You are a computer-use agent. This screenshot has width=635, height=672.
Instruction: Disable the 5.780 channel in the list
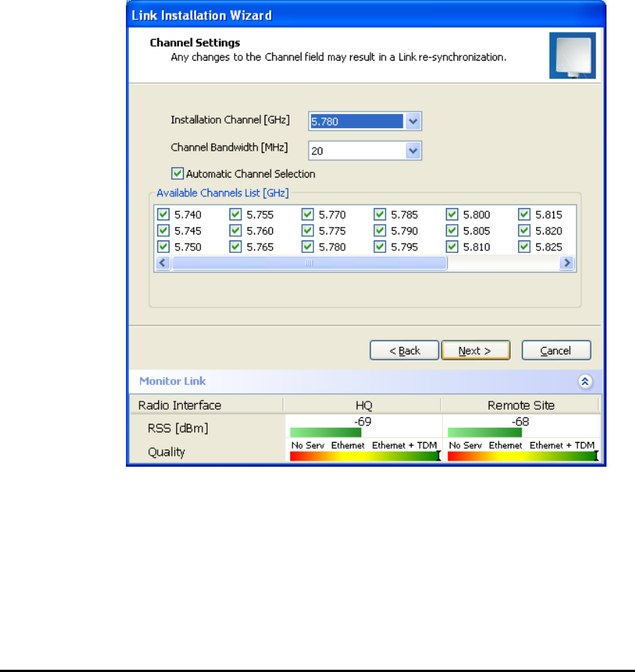(x=307, y=247)
